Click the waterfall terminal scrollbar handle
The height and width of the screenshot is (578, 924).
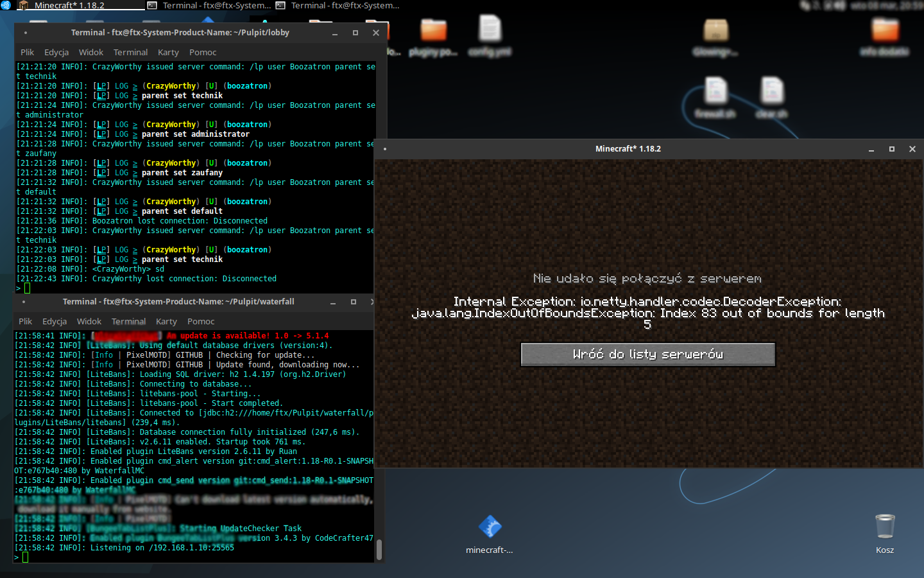379,549
